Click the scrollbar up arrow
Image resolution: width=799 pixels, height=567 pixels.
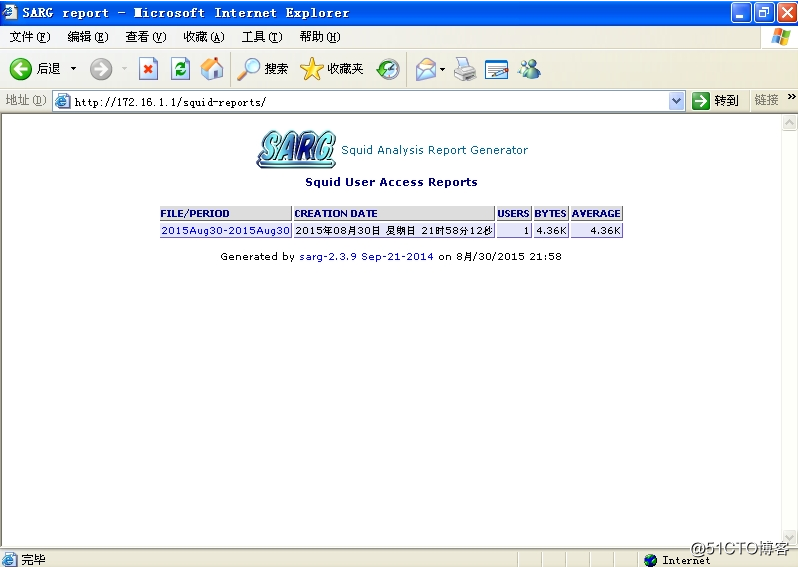789,123
